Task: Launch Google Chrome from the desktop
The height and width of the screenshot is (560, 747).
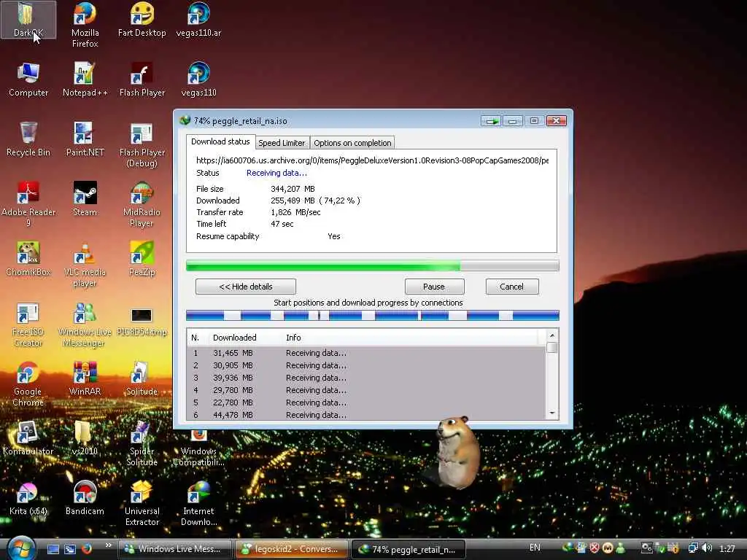Action: [x=28, y=384]
